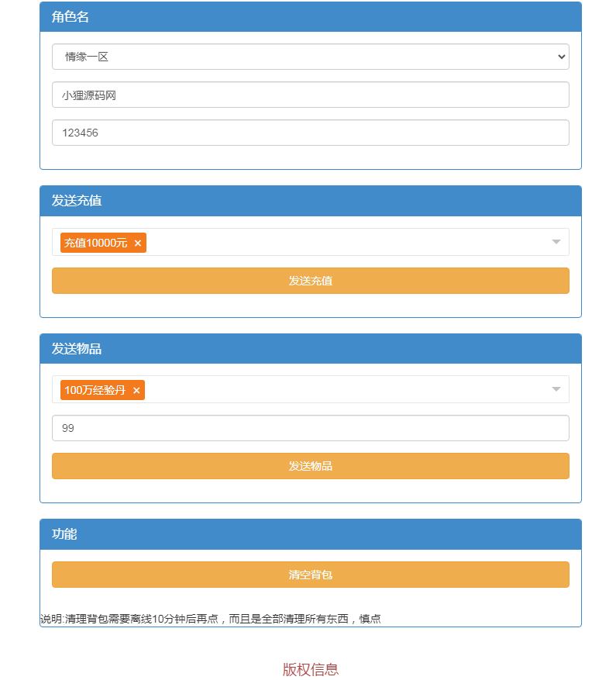Click the 角色名 panel header
Image resolution: width=616 pixels, height=680 pixels.
[x=310, y=17]
